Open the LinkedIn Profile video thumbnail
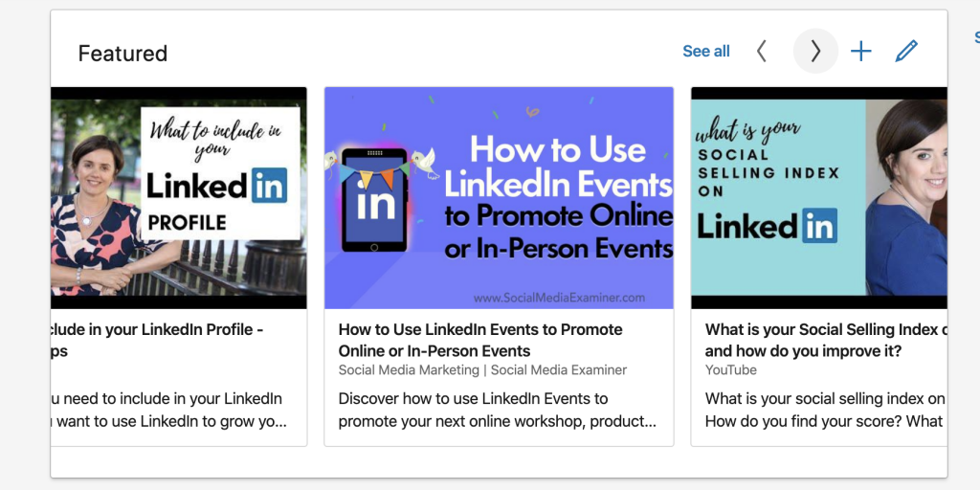Viewport: 980px width, 490px height. pyautogui.click(x=178, y=198)
